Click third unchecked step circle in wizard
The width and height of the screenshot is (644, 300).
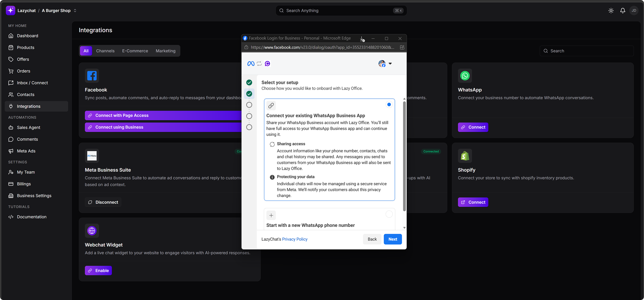coord(249,127)
